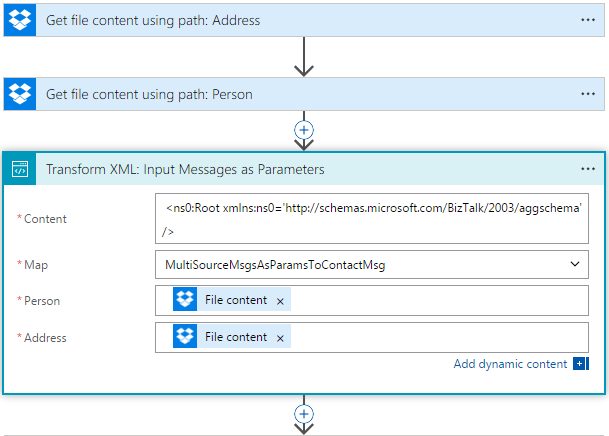Remove File content token from Person field
Viewport: 609px width, 436px height.
click(280, 301)
